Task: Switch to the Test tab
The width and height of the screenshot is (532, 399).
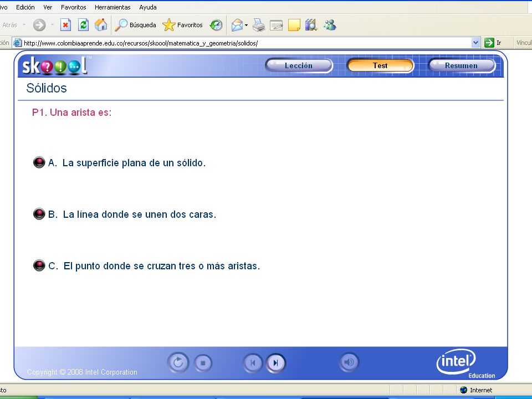Action: coord(380,65)
